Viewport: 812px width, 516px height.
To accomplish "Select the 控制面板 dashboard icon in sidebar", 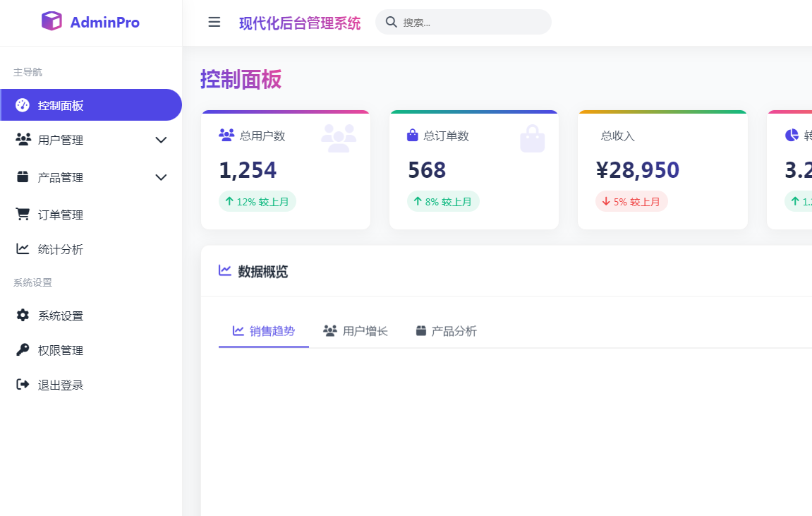I will click(23, 104).
